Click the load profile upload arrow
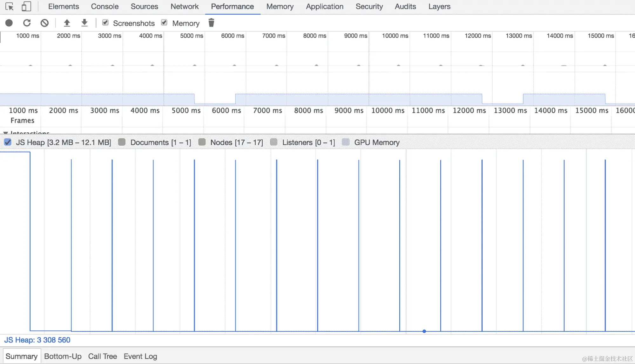Image resolution: width=635 pixels, height=364 pixels. 67,23
